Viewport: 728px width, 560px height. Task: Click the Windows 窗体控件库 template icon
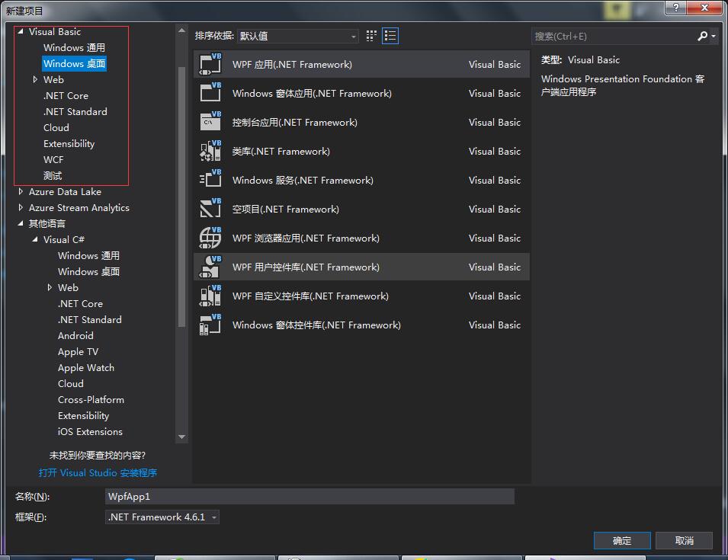(210, 325)
